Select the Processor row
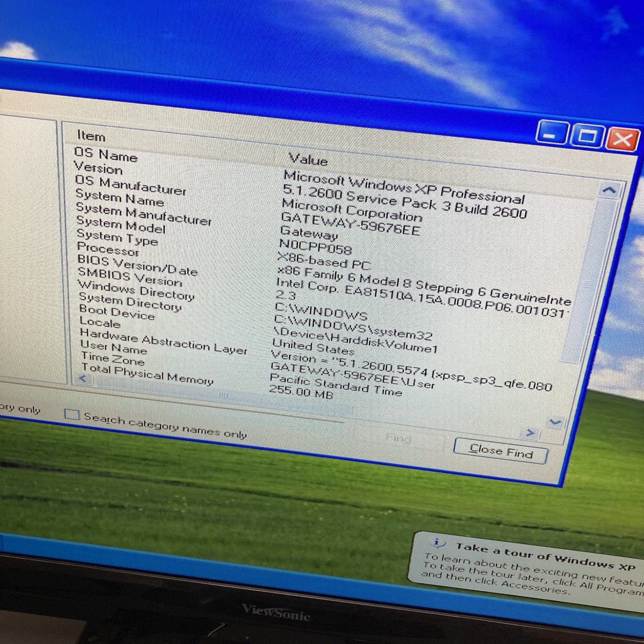 tap(108, 249)
